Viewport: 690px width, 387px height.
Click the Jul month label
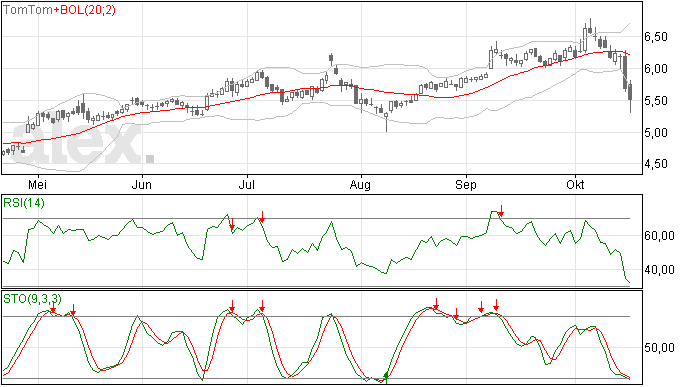click(247, 184)
